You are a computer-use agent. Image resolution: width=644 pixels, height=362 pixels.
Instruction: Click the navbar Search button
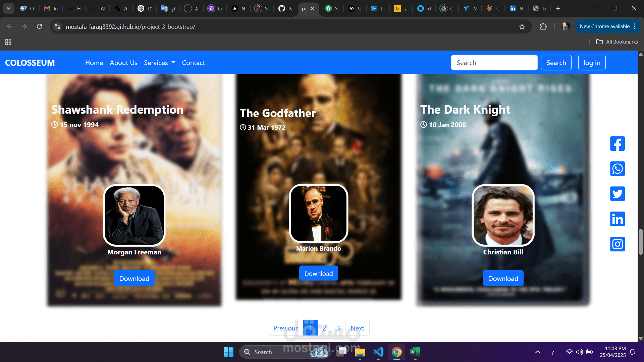point(556,63)
